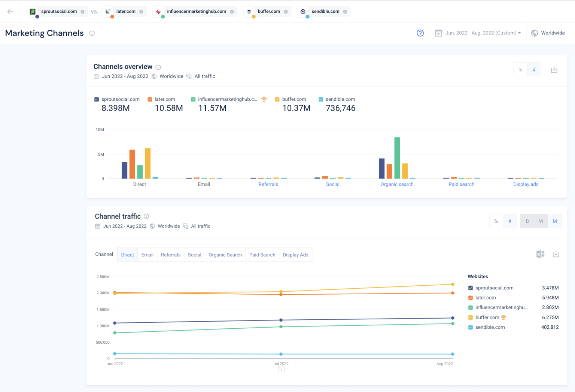Image resolution: width=575 pixels, height=392 pixels.
Task: Select the Referrals channel tab
Action: 171,255
